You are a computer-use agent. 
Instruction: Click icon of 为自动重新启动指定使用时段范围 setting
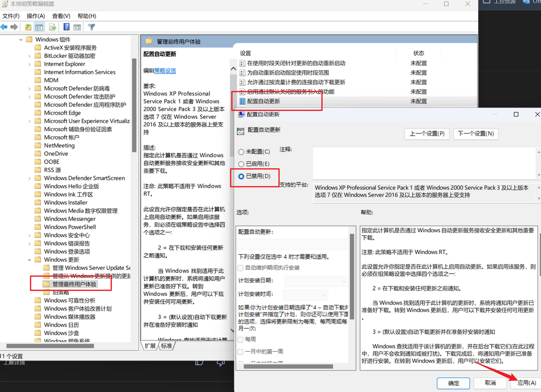[243, 73]
